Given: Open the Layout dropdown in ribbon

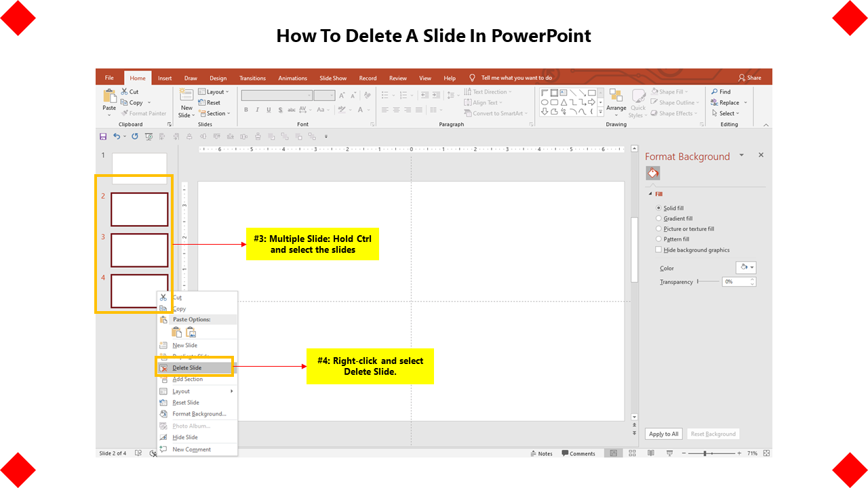Looking at the screenshot, I should tap(214, 92).
